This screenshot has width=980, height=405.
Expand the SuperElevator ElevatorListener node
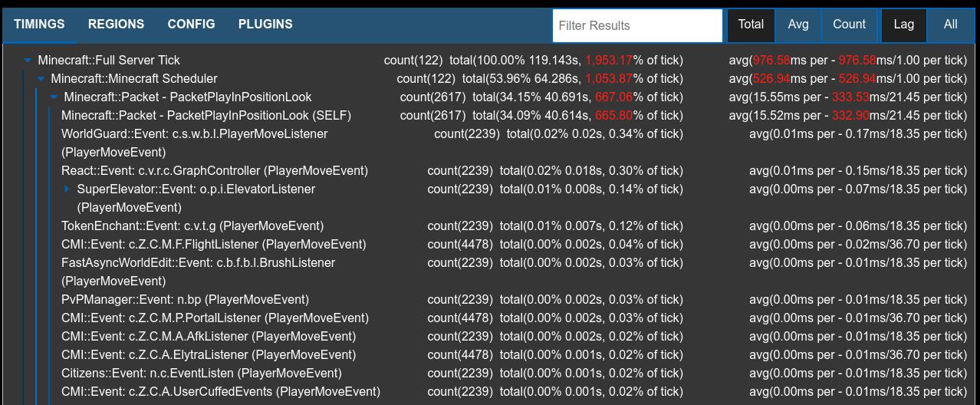point(67,189)
